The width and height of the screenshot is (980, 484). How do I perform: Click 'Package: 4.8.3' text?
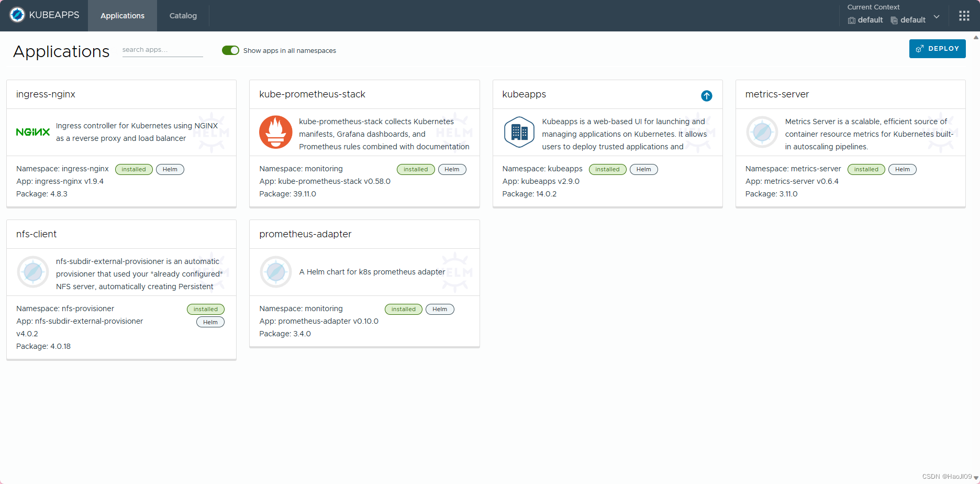click(x=42, y=194)
